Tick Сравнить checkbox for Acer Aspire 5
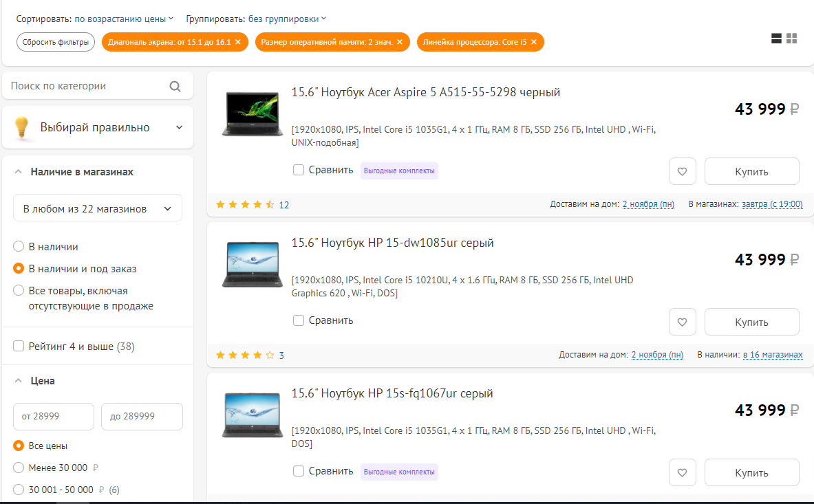The image size is (814, 504). [x=299, y=170]
